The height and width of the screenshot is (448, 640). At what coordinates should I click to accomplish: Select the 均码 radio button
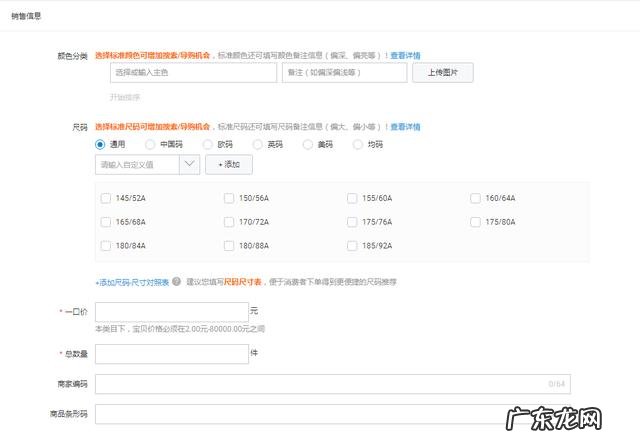pyautogui.click(x=358, y=144)
